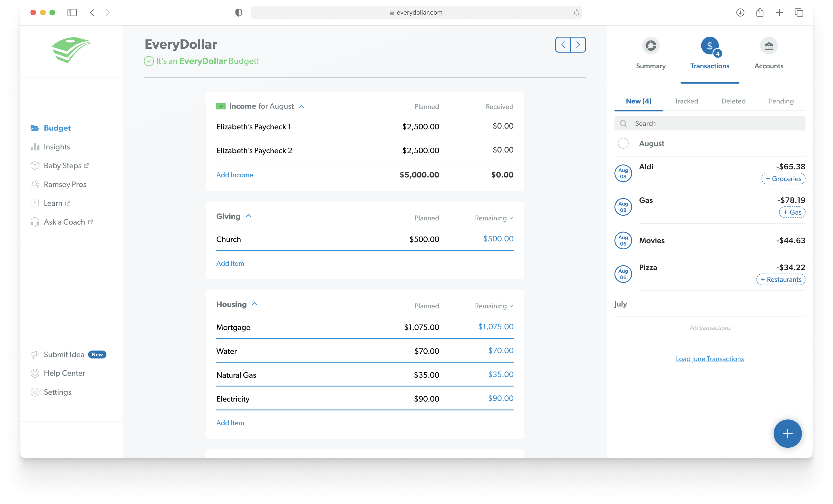Open the Accounts bank icon

click(768, 46)
